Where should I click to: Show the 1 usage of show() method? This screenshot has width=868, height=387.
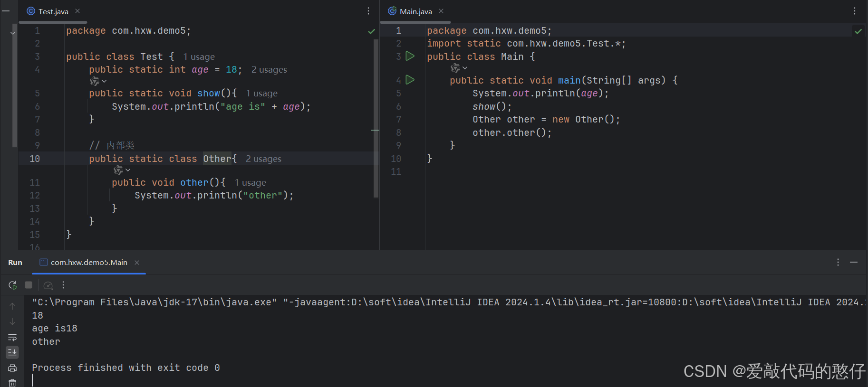(x=261, y=94)
